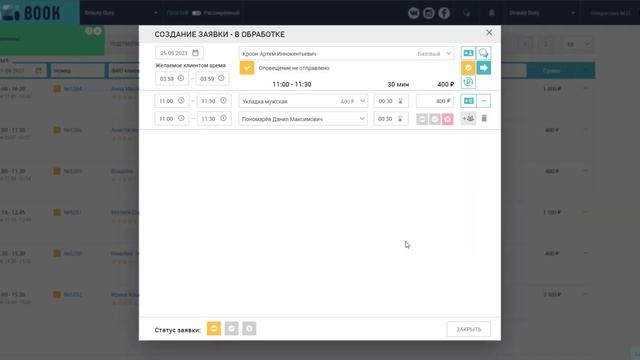Click the Пономарёв row end time 11:30 field
The width and height of the screenshot is (640, 360).
[214, 119]
